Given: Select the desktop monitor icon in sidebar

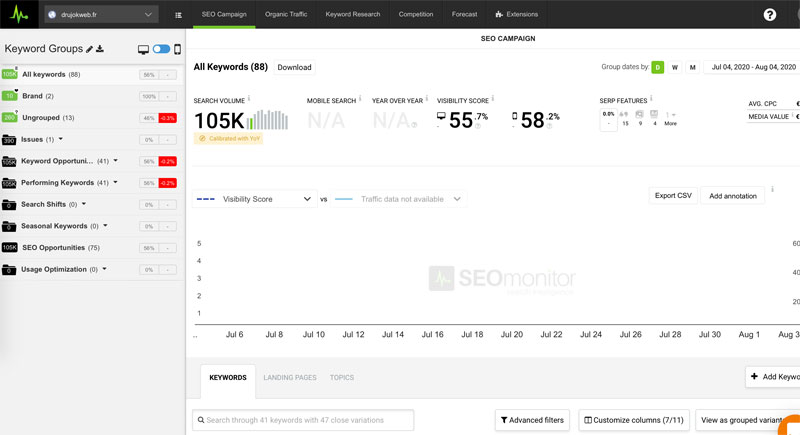Looking at the screenshot, I should click(x=143, y=49).
